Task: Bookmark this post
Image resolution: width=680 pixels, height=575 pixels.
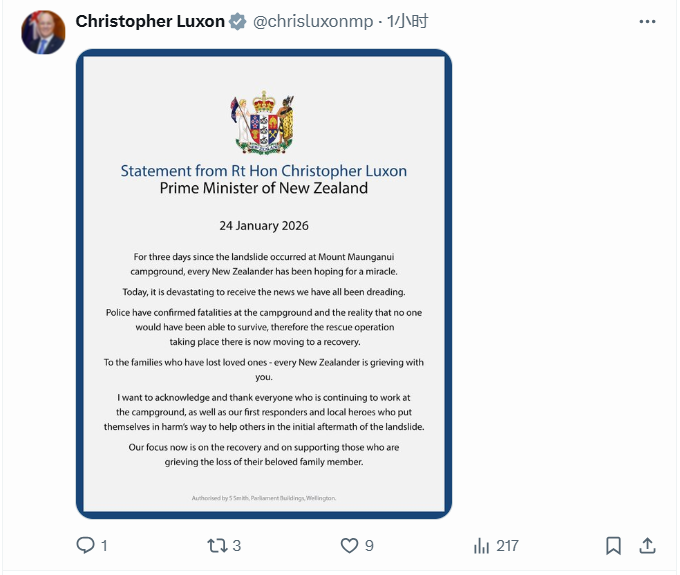Action: point(613,545)
